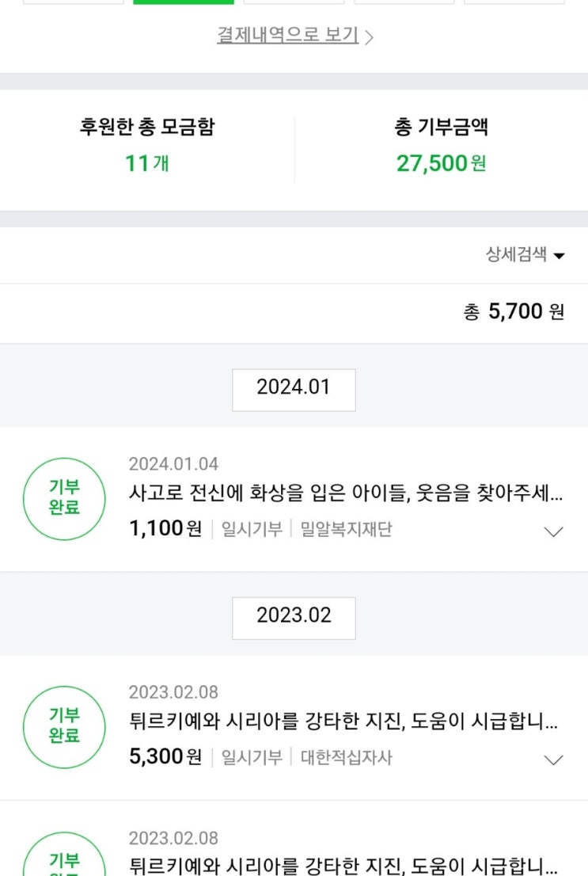588x876 pixels.
Task: Click the partially visible 기부완료 badge at bottom
Action: pyautogui.click(x=64, y=862)
